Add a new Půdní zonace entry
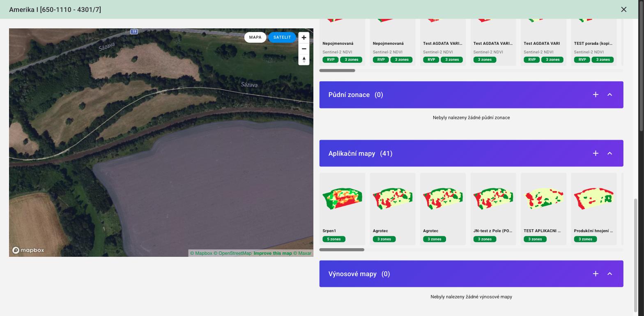 [596, 95]
